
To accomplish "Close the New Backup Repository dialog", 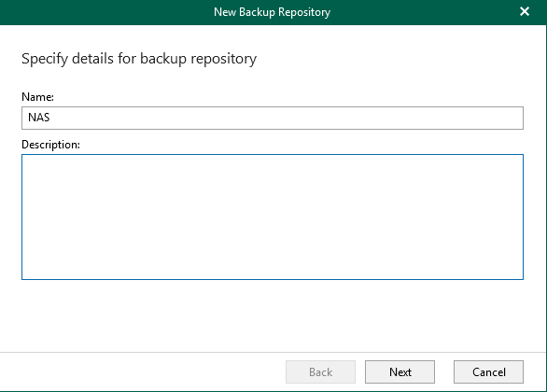I will click(525, 11).
